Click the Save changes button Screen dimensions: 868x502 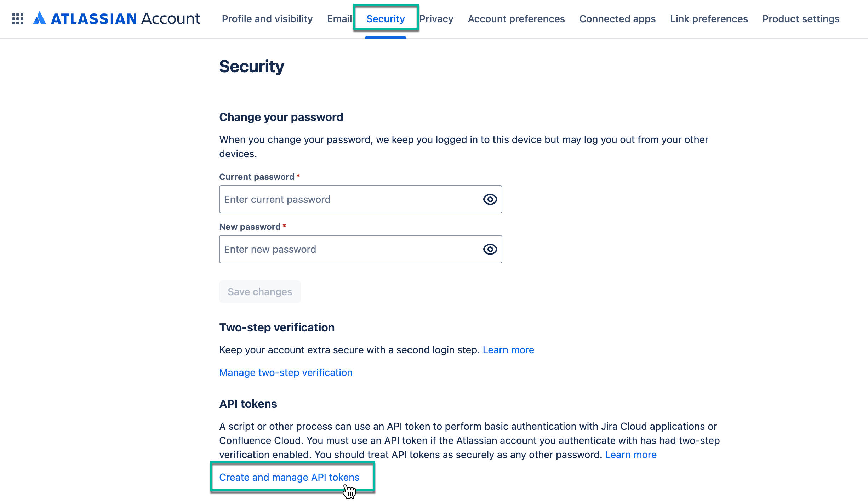(x=260, y=291)
